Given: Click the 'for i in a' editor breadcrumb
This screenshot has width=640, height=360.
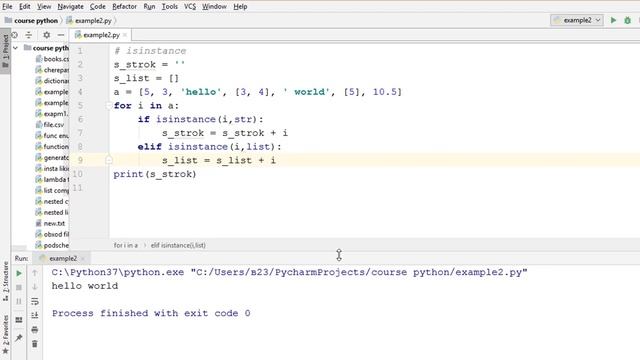Looking at the screenshot, I should (126, 245).
